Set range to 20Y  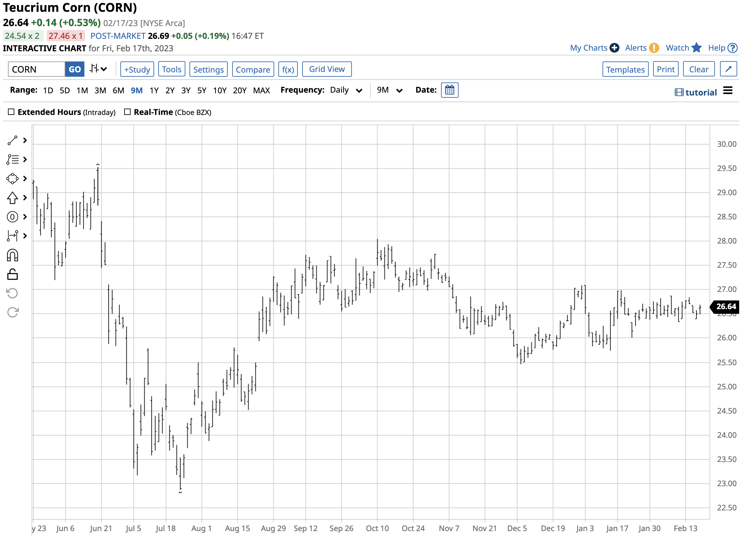240,91
